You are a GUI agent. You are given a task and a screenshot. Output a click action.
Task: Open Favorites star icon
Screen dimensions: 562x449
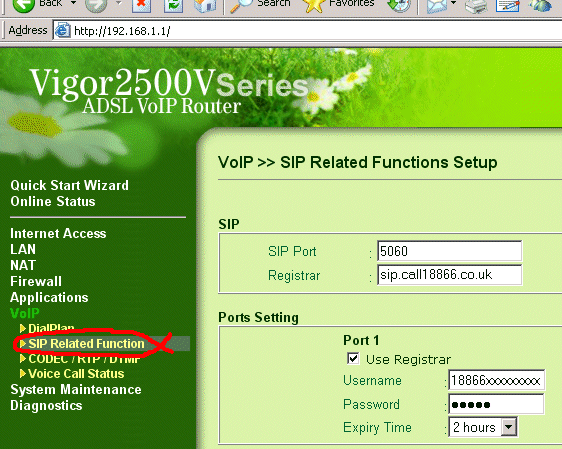click(x=314, y=5)
